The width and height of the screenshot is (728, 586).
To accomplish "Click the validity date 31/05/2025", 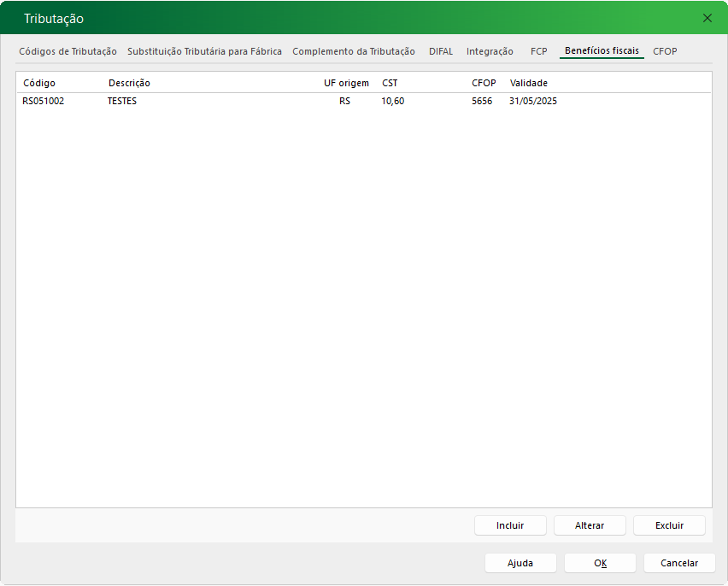I will coord(533,101).
